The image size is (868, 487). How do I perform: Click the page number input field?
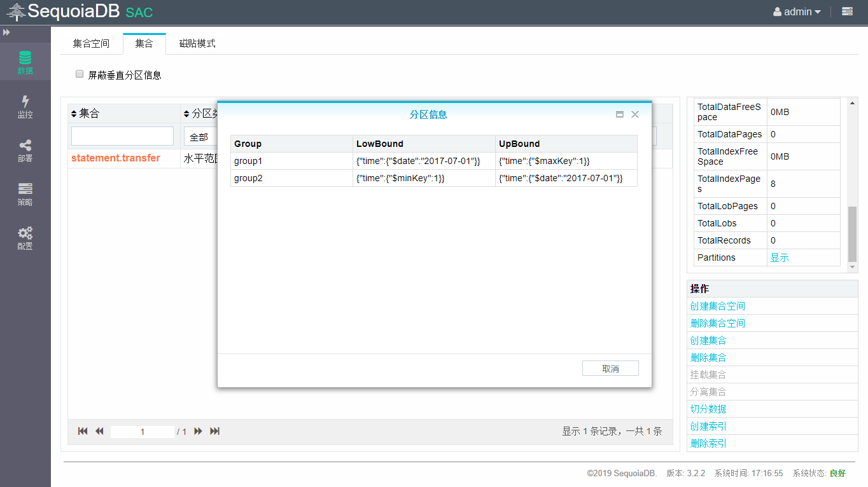(143, 432)
